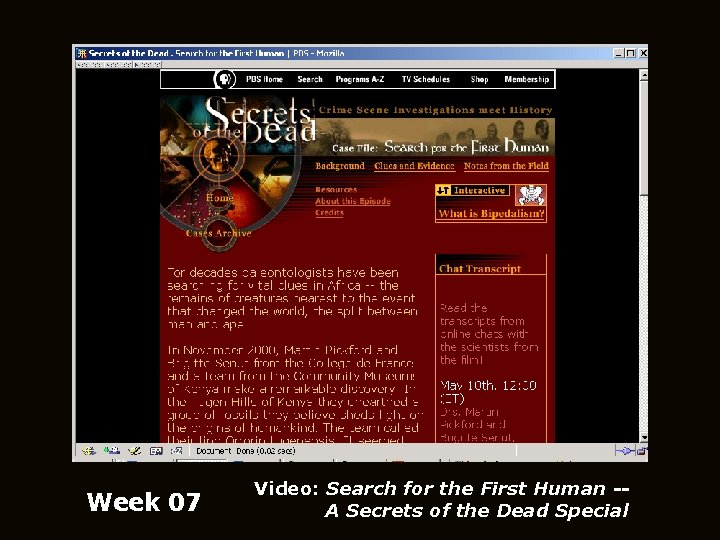Click Home in the navigation wheel
720x540 pixels.
tap(219, 197)
